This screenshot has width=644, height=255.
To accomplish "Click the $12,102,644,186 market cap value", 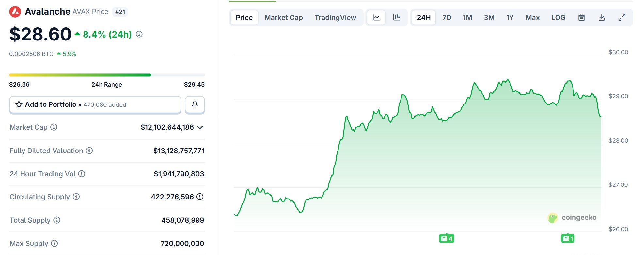I will tap(167, 127).
